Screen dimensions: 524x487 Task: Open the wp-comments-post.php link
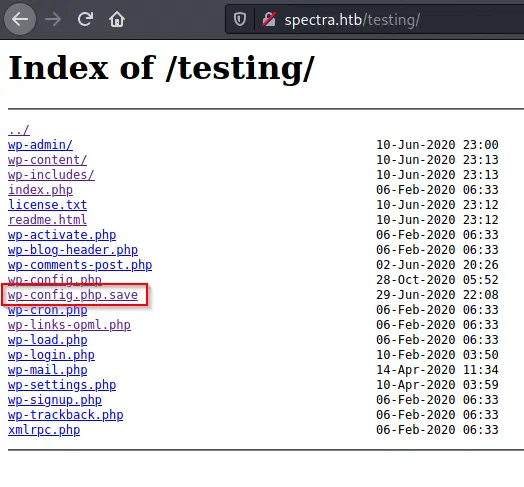tap(80, 265)
